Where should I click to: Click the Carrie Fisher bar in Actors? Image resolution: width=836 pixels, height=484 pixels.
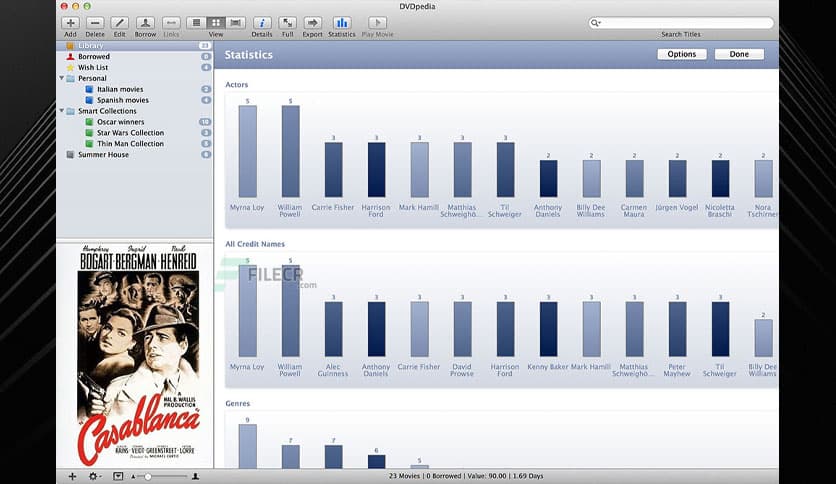point(333,170)
